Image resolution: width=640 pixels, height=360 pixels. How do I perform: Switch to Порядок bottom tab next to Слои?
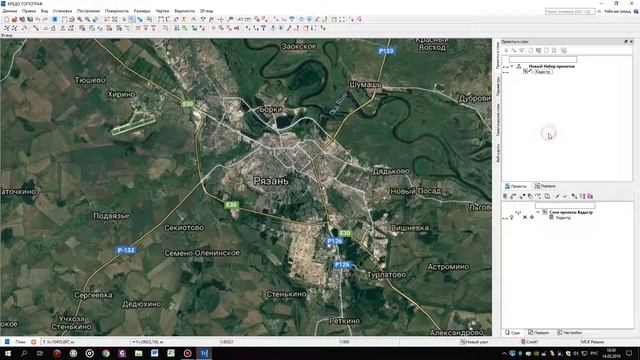click(x=538, y=333)
